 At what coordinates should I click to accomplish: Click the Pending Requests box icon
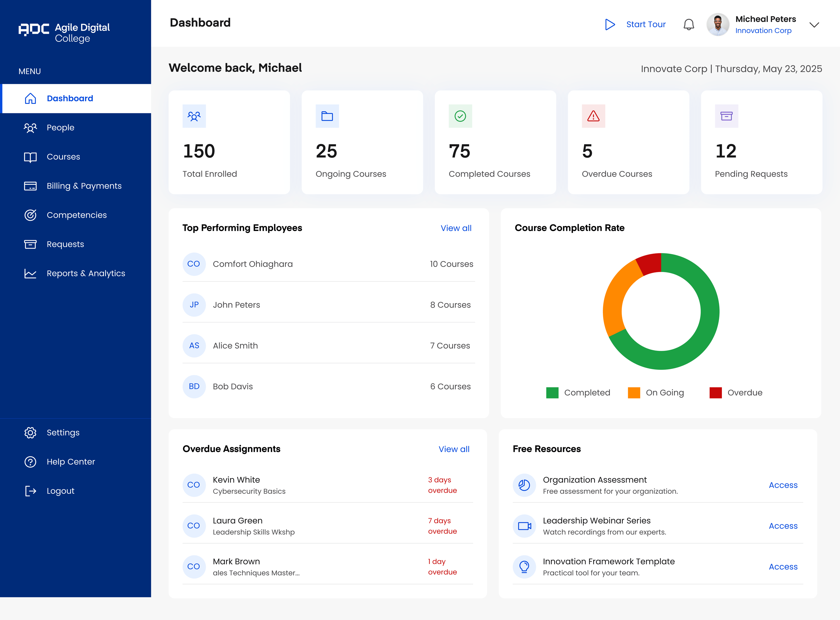(x=727, y=116)
